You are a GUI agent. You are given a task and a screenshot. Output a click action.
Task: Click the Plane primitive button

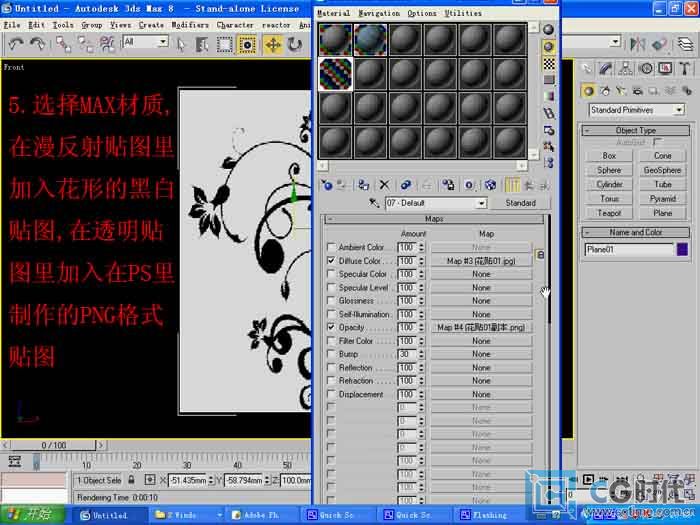point(662,213)
